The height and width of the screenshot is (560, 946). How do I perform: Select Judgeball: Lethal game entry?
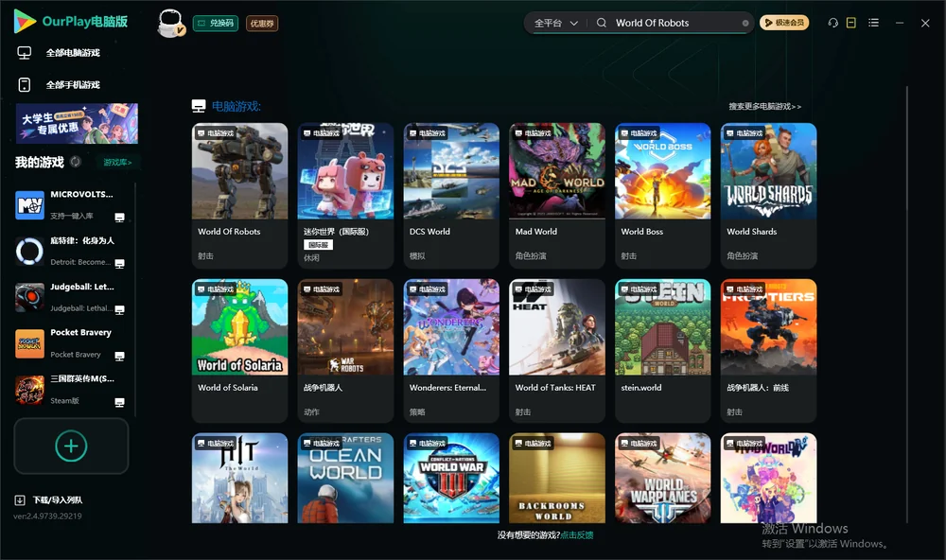73,297
